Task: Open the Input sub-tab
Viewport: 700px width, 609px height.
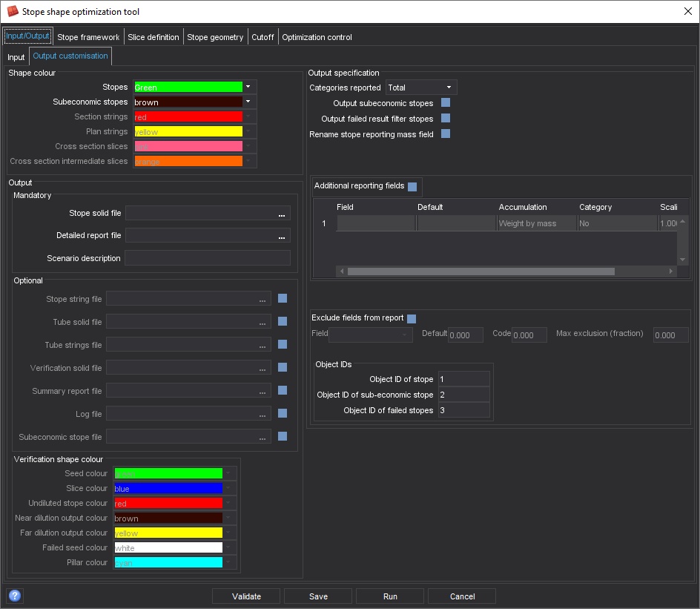Action: (16, 57)
